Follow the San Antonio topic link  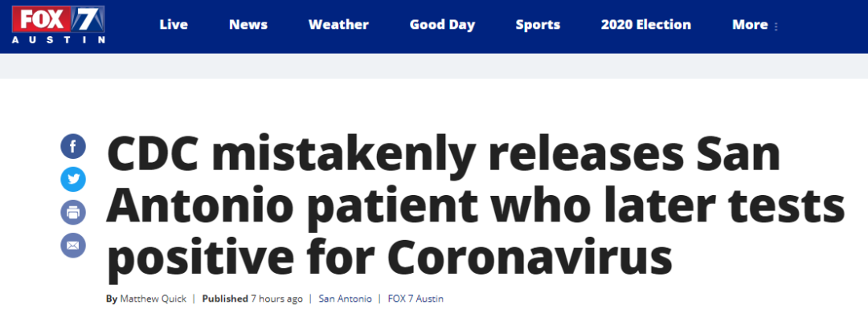tap(346, 299)
